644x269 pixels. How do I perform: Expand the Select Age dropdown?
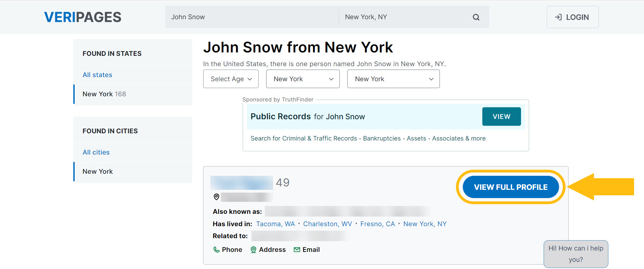[231, 79]
